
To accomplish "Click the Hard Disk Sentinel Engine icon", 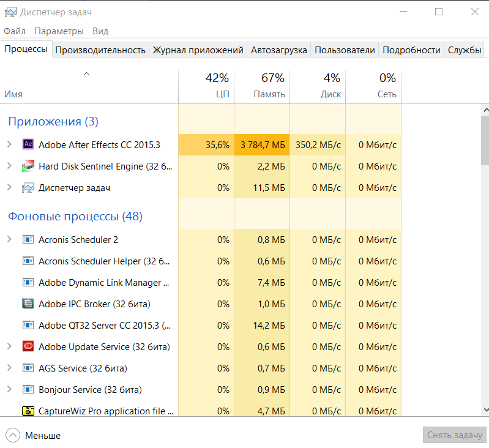I will 28,166.
